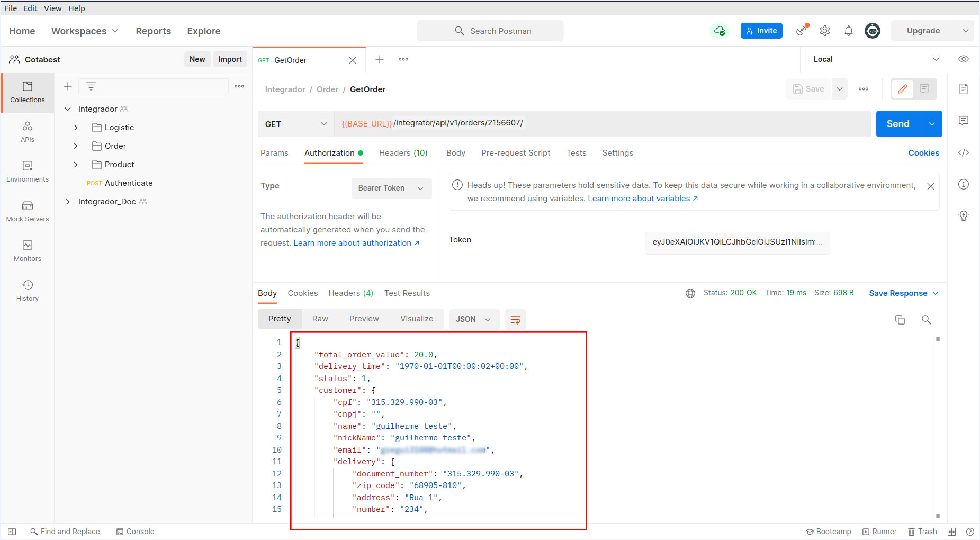Open the tab options ellipsis
The image size is (980, 540).
(x=403, y=59)
